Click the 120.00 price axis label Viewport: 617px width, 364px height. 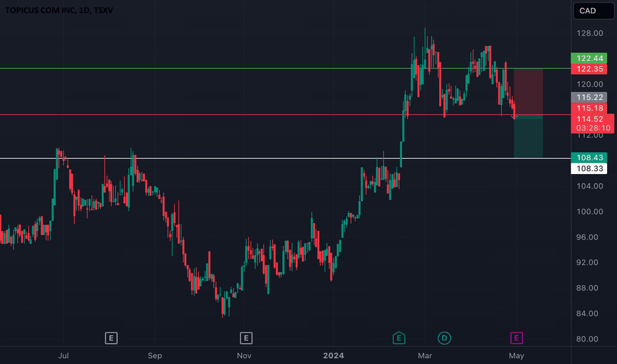pyautogui.click(x=589, y=84)
